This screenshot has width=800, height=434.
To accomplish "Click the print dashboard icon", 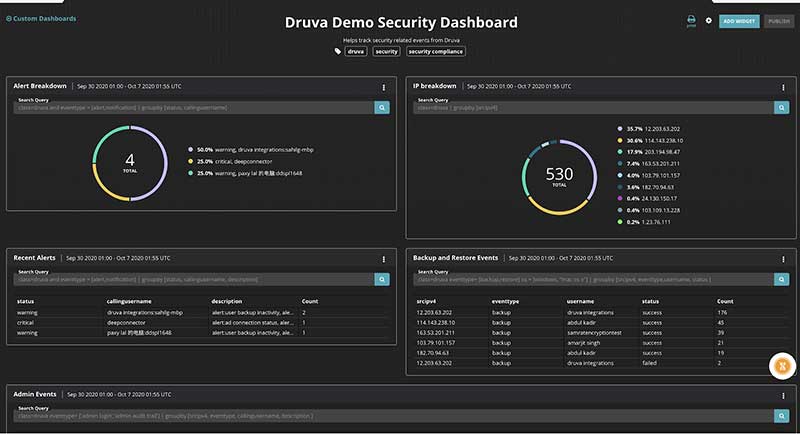I will [x=691, y=19].
